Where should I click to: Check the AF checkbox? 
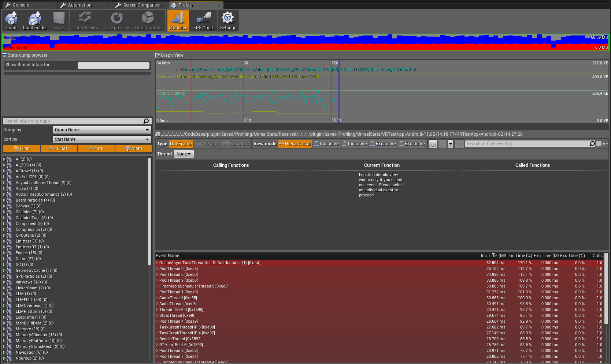point(599,144)
